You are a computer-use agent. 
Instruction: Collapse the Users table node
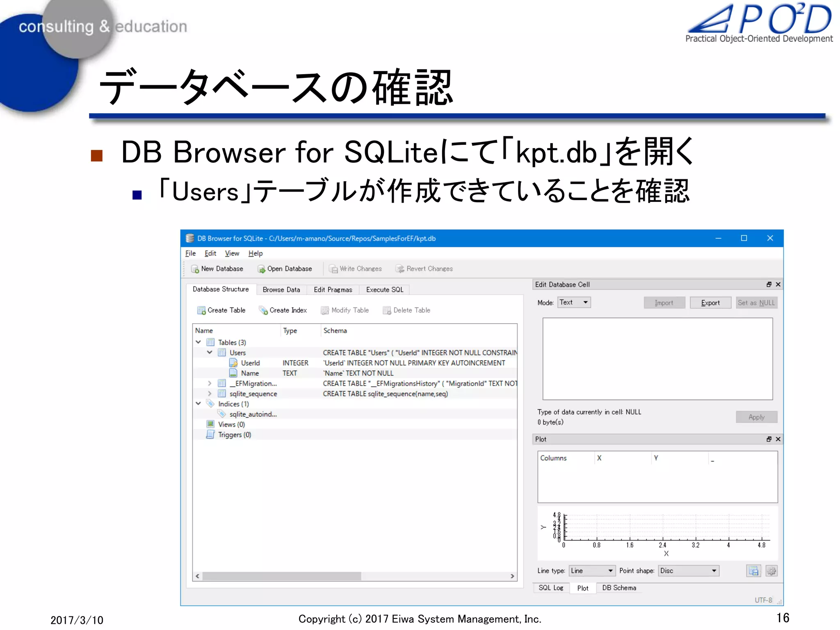[x=210, y=352]
